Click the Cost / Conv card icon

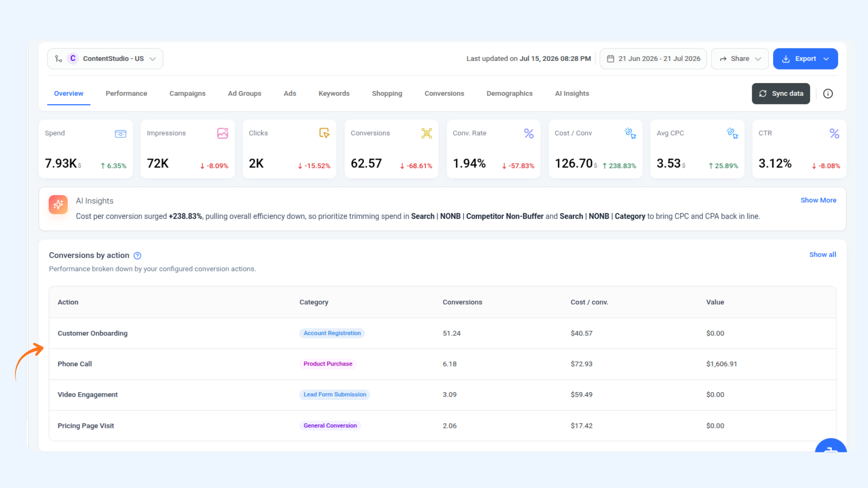click(x=630, y=133)
